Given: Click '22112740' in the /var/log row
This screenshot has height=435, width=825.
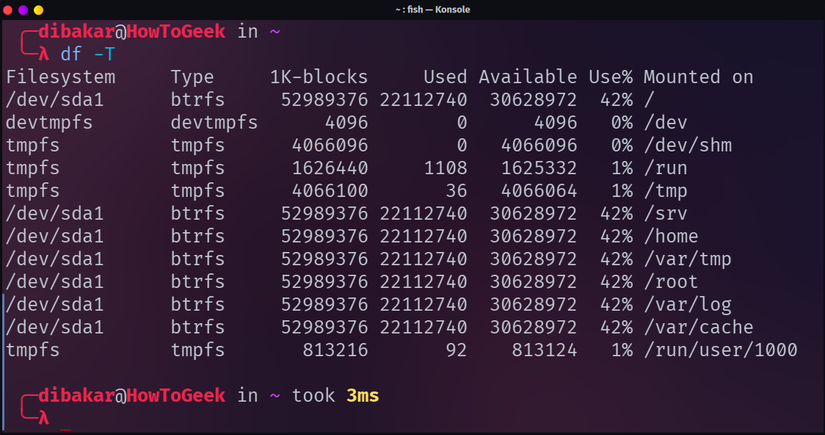Looking at the screenshot, I should tap(423, 305).
